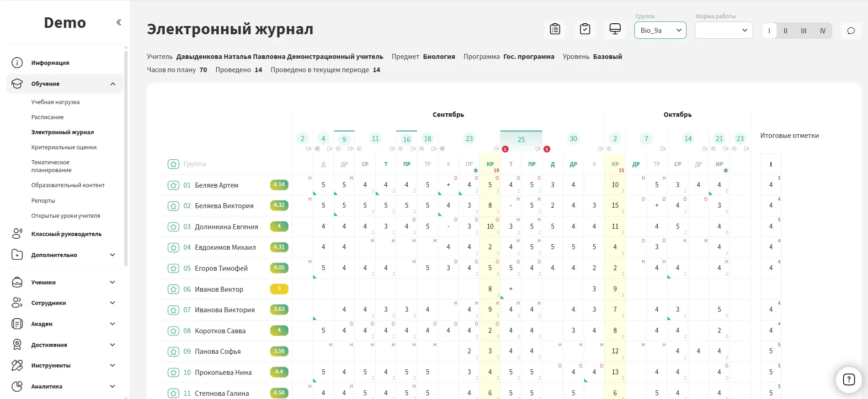Collapse the sidebar with double chevron icon
Image resolution: width=868 pixels, height=399 pixels.
tap(119, 22)
